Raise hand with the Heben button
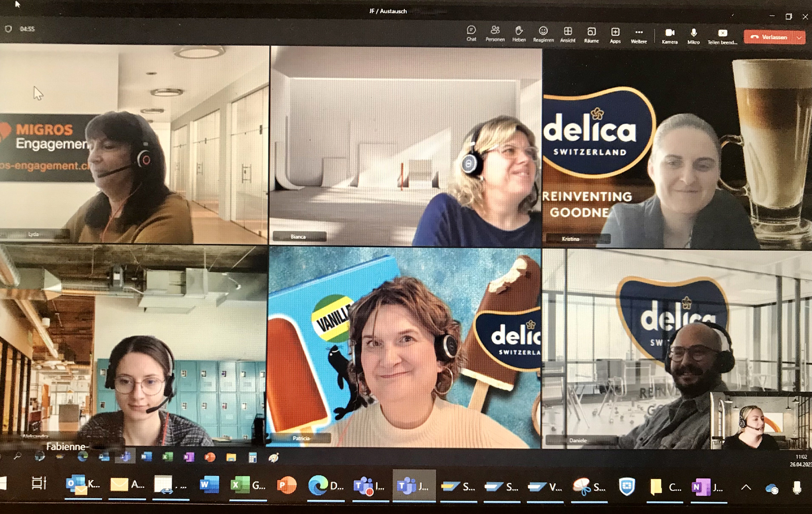 point(519,34)
